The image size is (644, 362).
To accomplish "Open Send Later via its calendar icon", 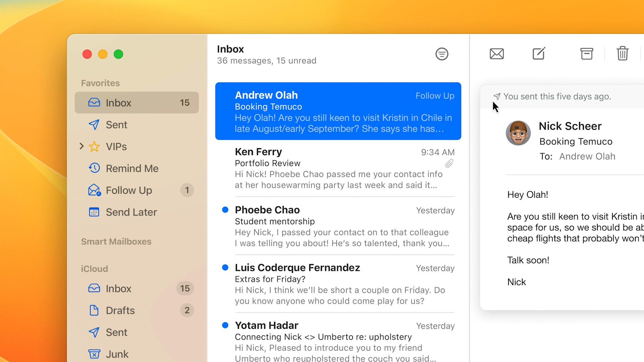I will point(94,212).
